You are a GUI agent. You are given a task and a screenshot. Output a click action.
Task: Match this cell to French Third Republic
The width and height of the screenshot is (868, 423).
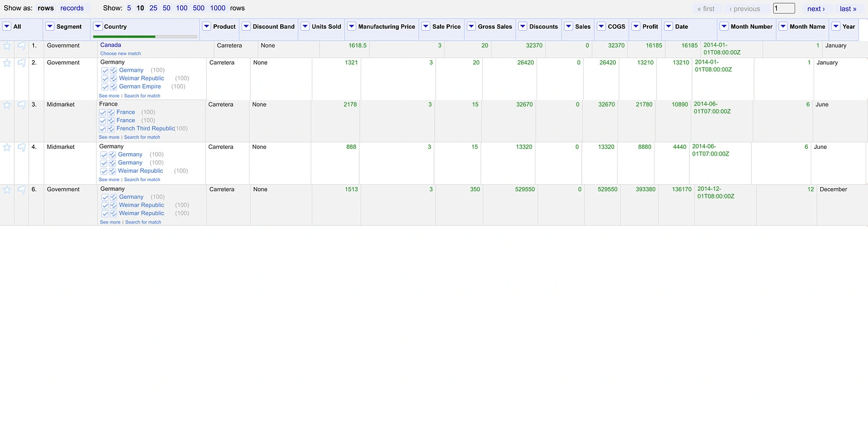click(103, 129)
